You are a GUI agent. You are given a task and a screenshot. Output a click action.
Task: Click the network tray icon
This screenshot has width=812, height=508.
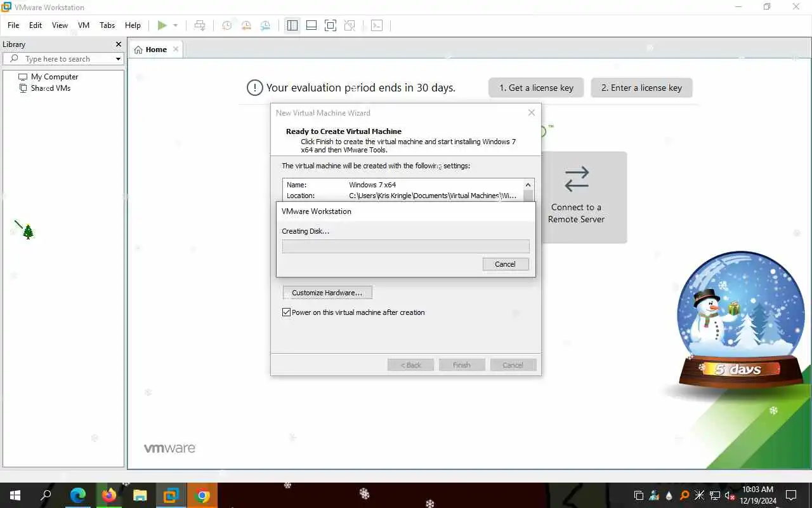715,495
